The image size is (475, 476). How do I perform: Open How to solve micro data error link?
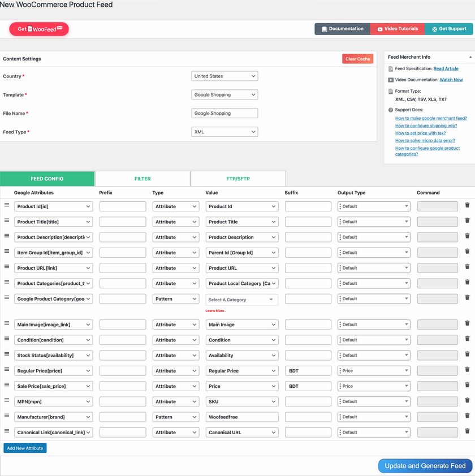(425, 141)
